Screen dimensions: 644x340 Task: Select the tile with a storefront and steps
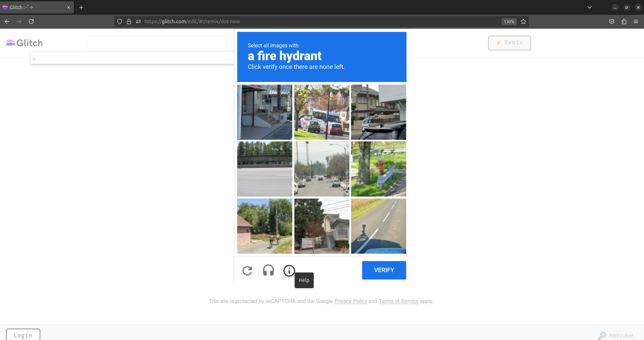265,112
